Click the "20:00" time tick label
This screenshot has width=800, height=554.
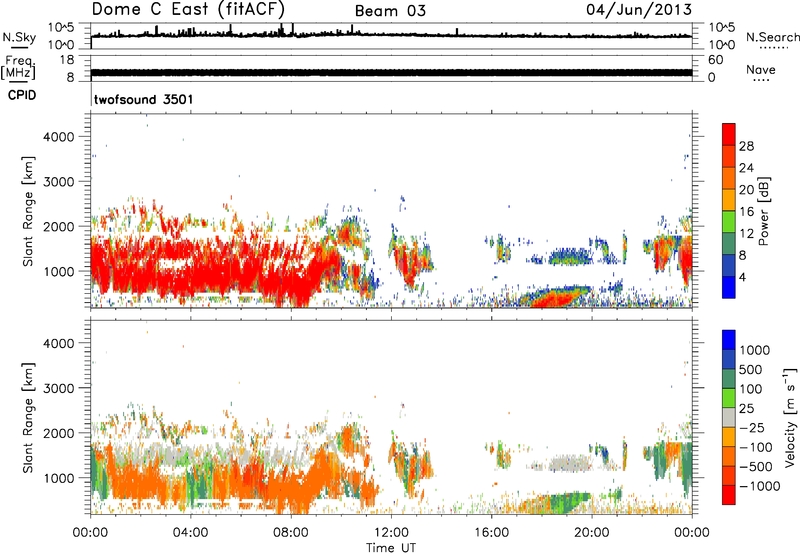(592, 533)
